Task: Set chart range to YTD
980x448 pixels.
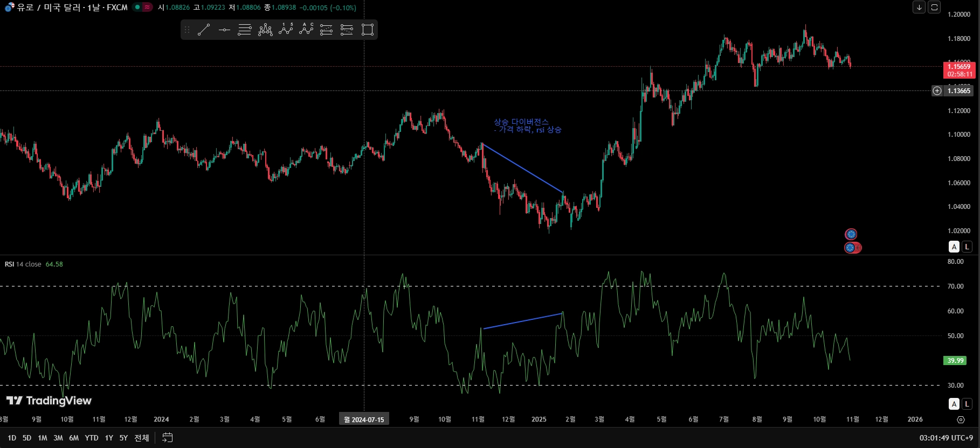Action: coord(92,438)
